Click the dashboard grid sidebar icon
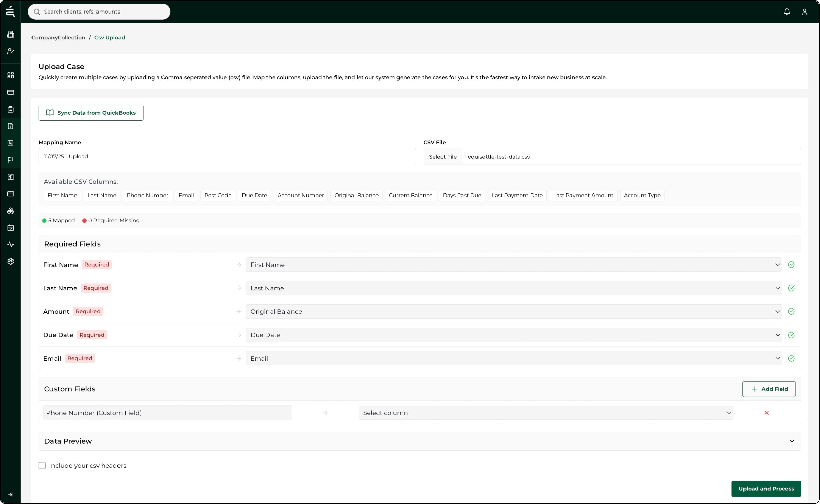Image resolution: width=820 pixels, height=504 pixels. pos(10,75)
